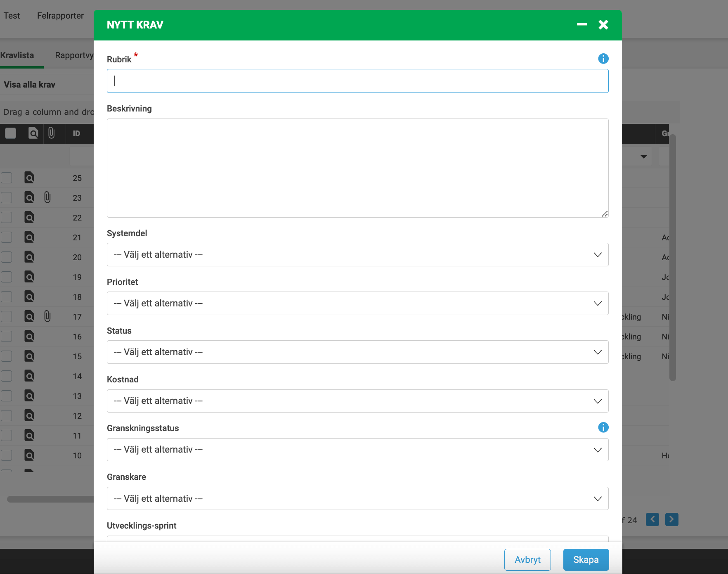Go to previous page arrow in pagination
This screenshot has height=574, width=728.
652,519
